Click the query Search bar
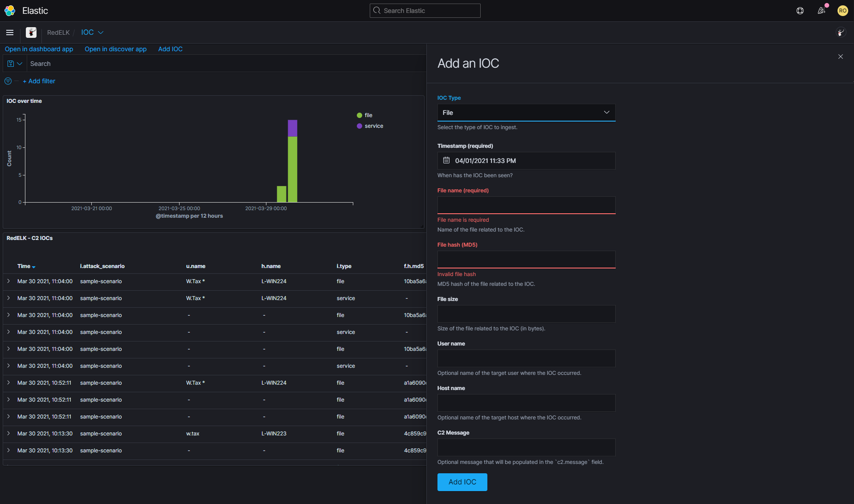Image resolution: width=854 pixels, height=504 pixels. click(x=225, y=64)
